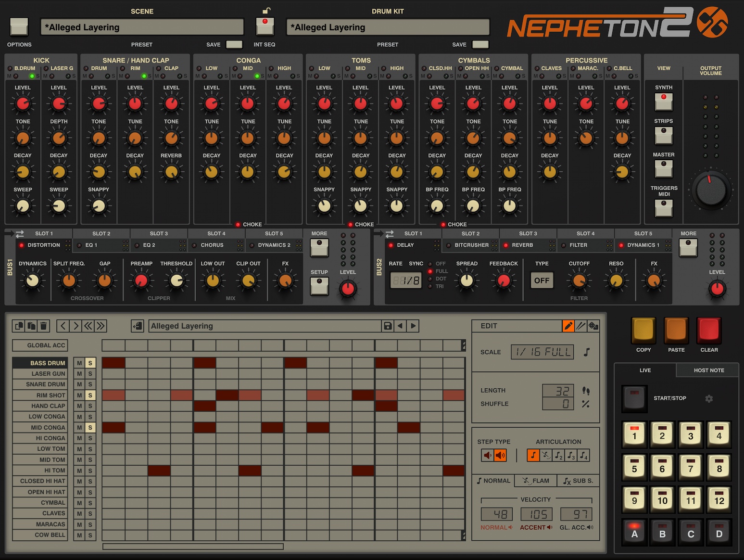Solo the Snare Drum track
Viewport: 744px width, 560px height.
[90, 384]
